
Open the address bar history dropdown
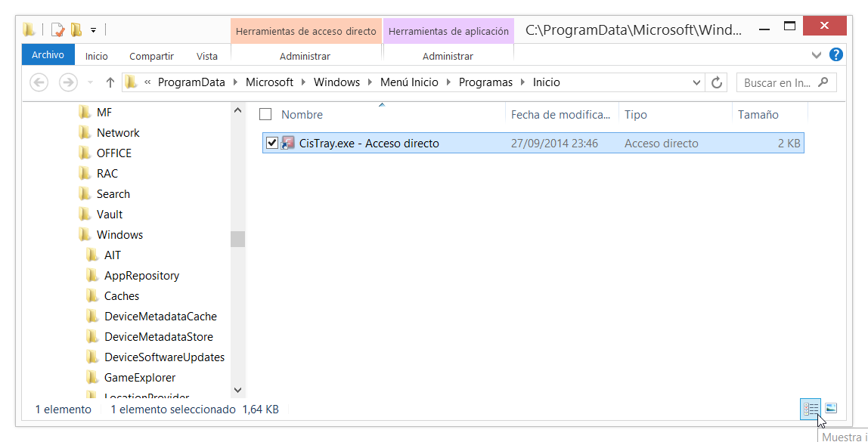(x=697, y=82)
